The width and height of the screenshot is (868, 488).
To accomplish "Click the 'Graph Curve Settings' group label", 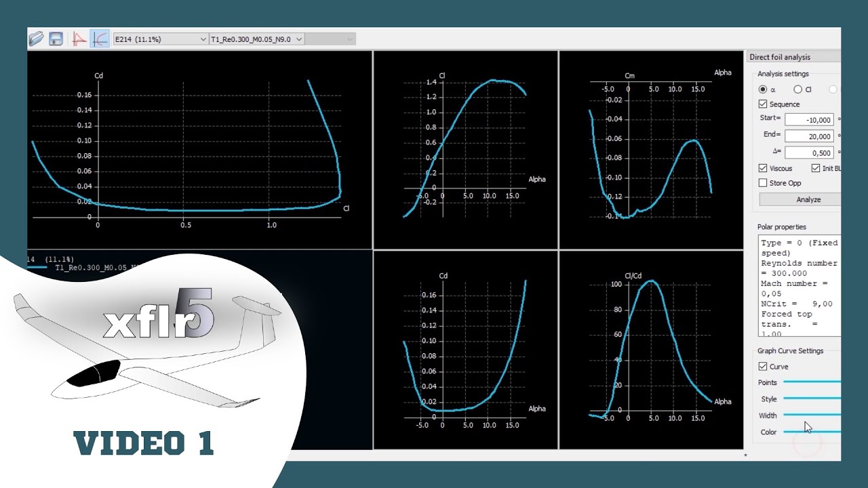I will (791, 351).
